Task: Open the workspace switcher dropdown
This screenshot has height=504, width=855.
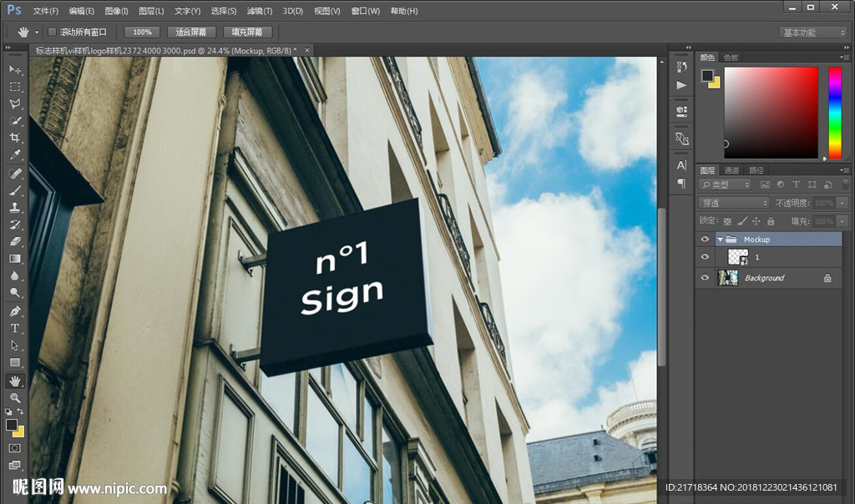Action: tap(813, 33)
